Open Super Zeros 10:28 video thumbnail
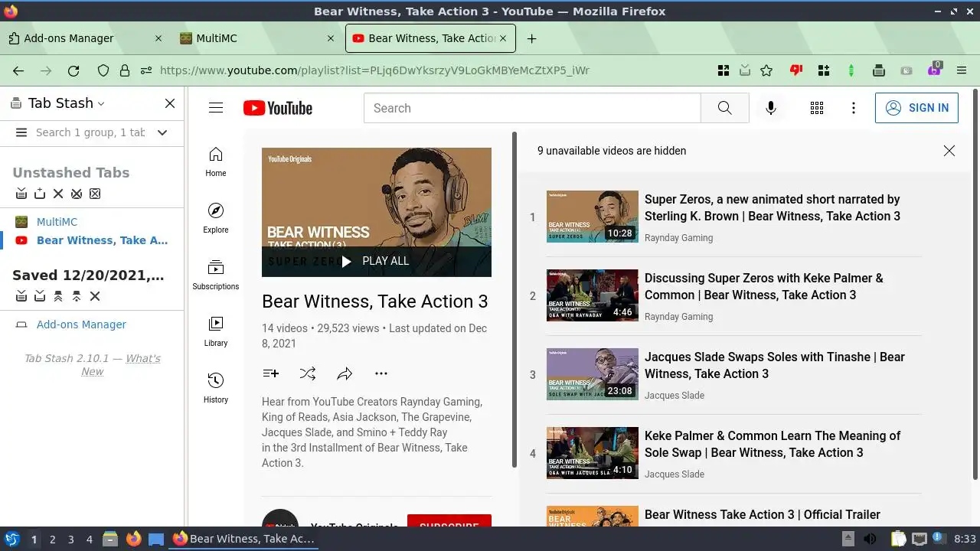The height and width of the screenshot is (551, 980). click(x=592, y=217)
